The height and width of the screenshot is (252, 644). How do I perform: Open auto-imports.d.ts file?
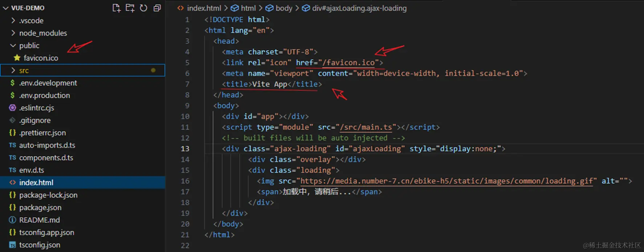47,145
